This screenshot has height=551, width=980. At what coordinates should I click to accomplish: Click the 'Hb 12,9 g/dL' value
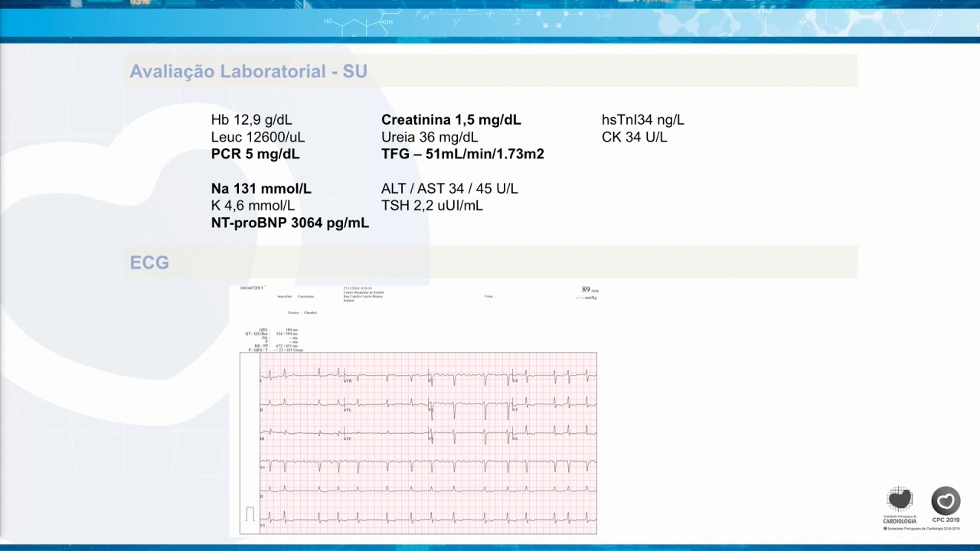[x=251, y=120]
